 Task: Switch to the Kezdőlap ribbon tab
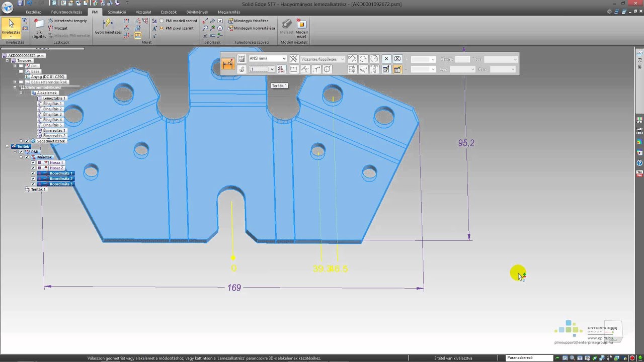click(34, 12)
